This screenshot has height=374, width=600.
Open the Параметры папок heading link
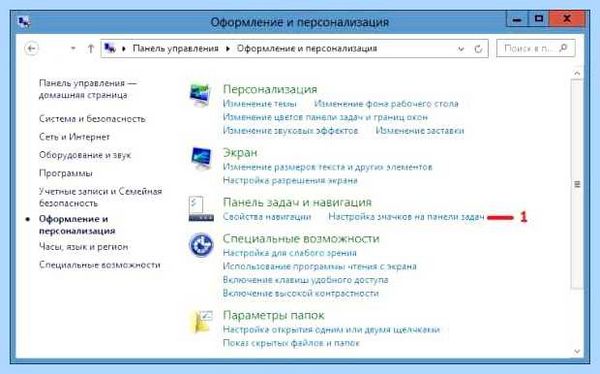(x=274, y=315)
